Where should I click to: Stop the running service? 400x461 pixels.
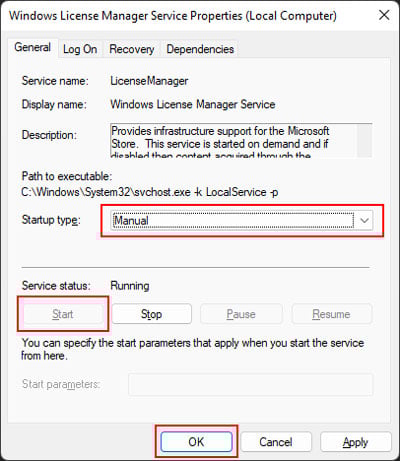pyautogui.click(x=151, y=314)
